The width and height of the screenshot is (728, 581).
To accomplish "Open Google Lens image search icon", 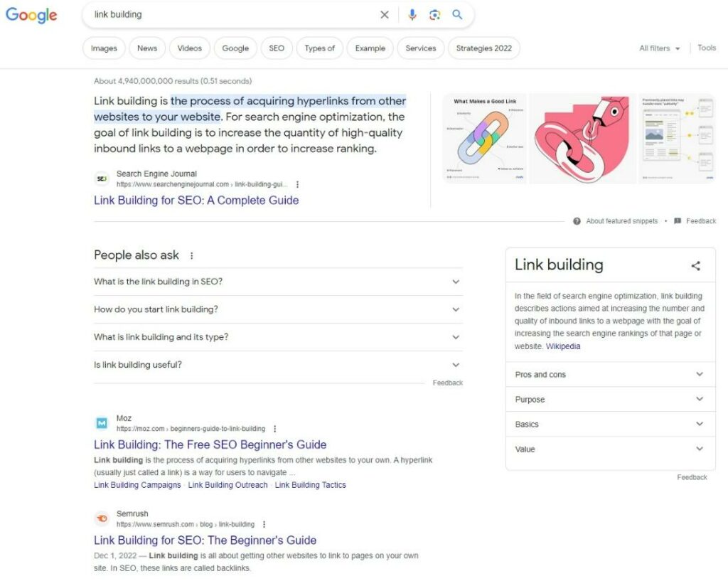I will (434, 15).
